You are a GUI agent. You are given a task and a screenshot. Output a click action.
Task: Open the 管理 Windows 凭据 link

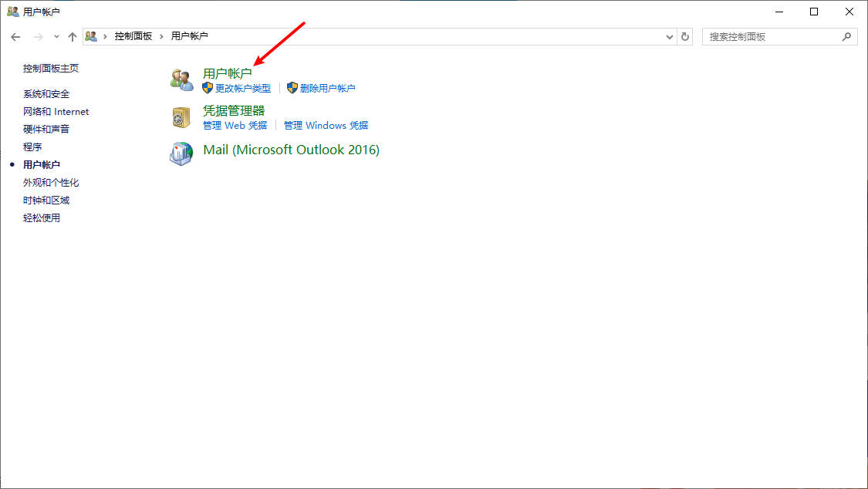[x=326, y=126]
